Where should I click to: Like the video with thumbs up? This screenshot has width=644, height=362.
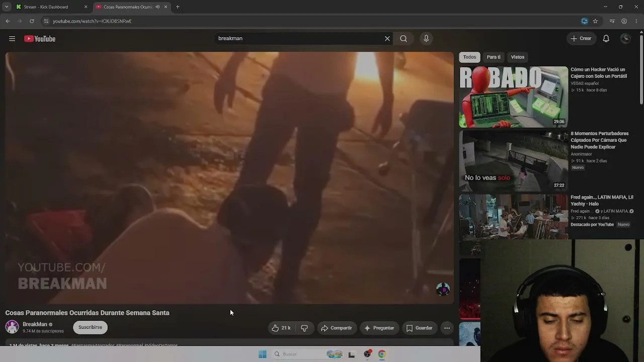pos(281,328)
